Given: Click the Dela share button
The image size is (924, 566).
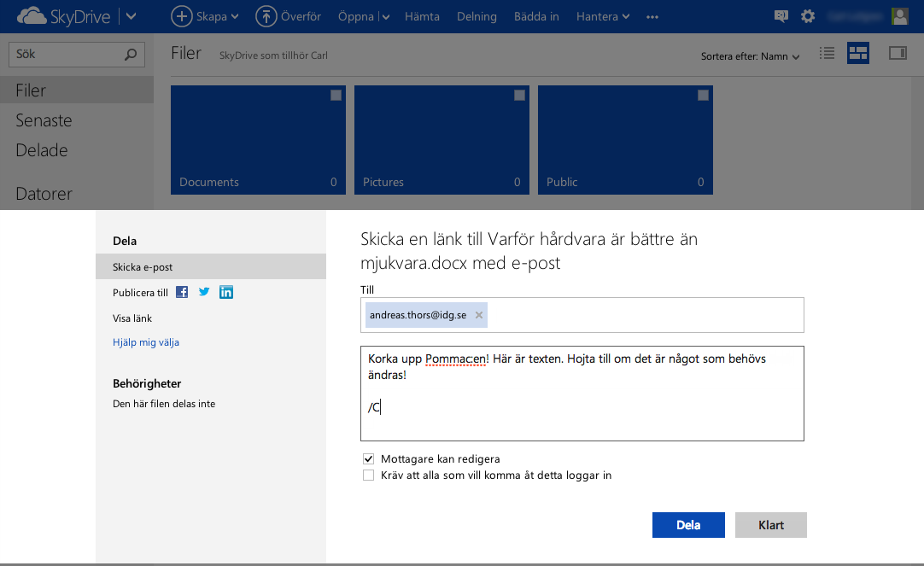Looking at the screenshot, I should pyautogui.click(x=688, y=525).
